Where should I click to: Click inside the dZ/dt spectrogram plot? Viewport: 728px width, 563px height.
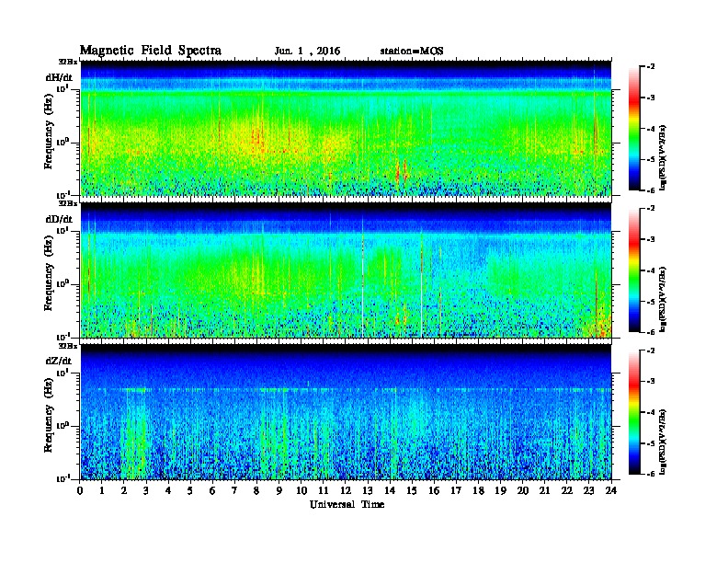346,412
